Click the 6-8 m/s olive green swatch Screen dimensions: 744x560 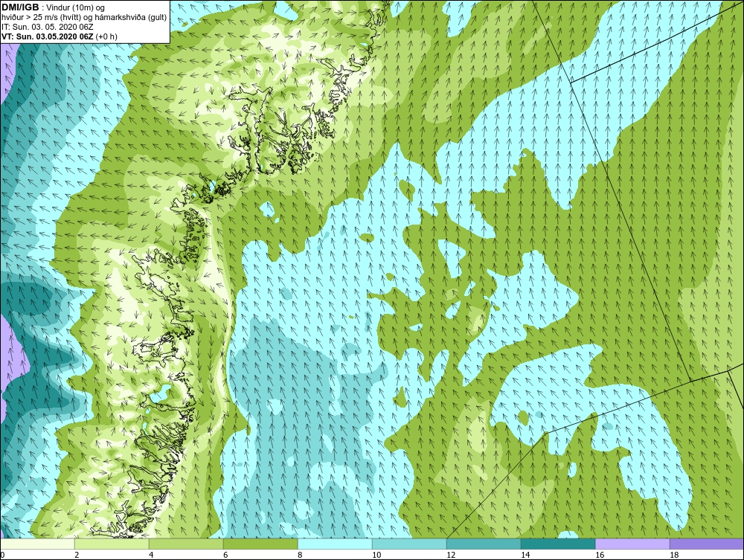[x=260, y=544]
